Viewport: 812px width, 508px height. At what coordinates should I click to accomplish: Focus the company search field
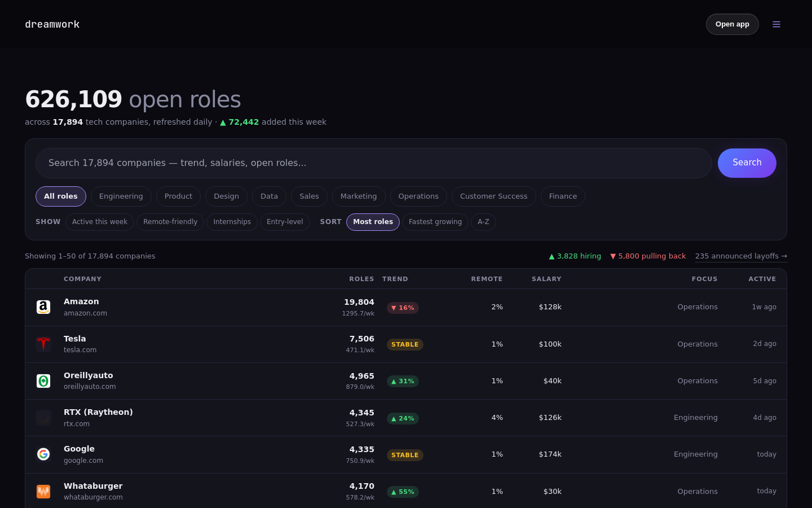pyautogui.click(x=374, y=163)
